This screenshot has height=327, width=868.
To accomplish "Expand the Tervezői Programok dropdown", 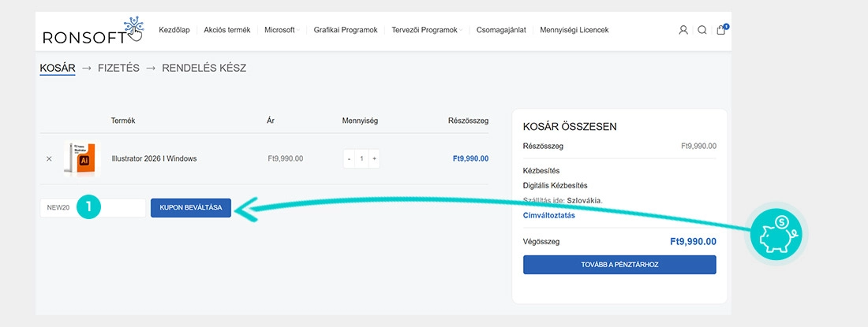I will (427, 30).
